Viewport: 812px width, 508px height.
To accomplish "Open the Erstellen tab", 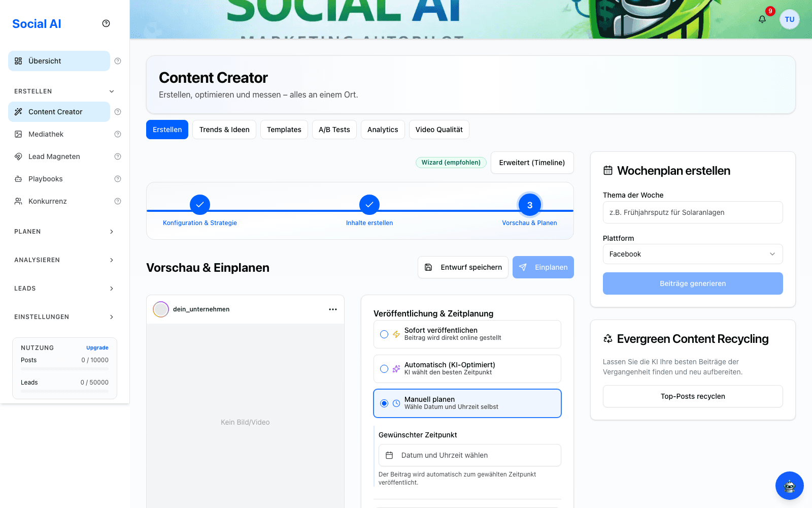I will tap(167, 130).
